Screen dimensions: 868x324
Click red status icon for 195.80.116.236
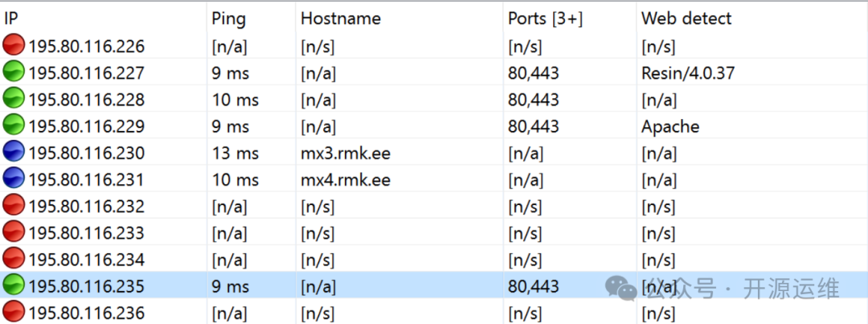coord(14,312)
